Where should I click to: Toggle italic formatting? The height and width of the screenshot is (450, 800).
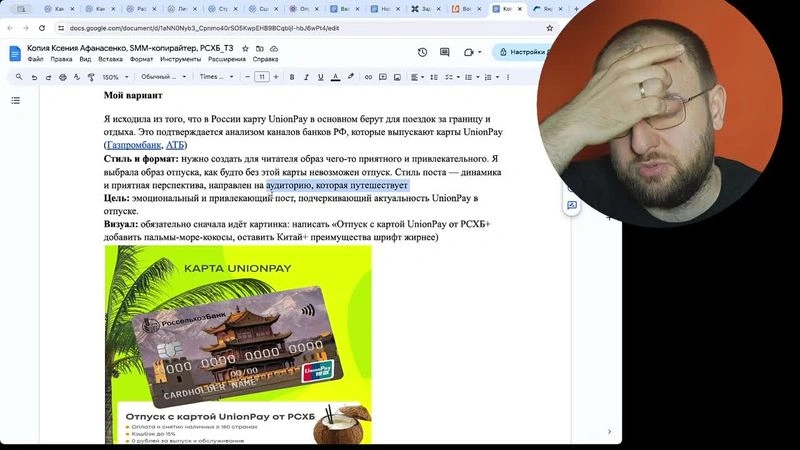point(306,77)
